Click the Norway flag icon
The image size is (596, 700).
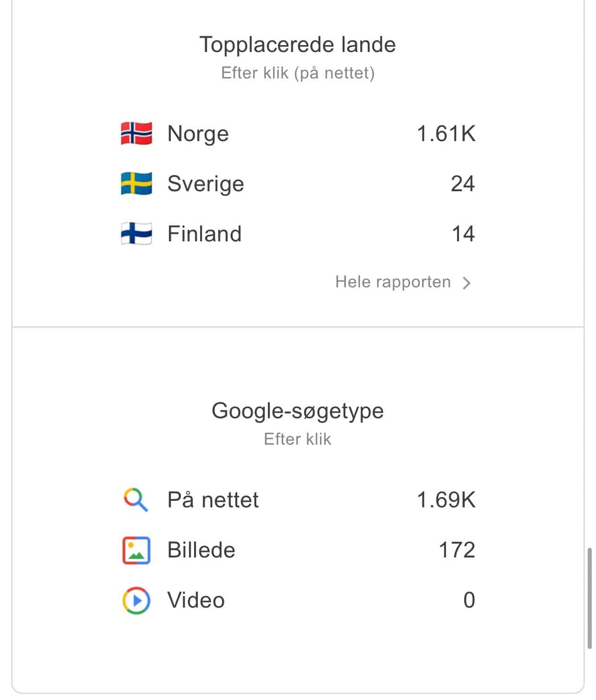[x=136, y=134]
